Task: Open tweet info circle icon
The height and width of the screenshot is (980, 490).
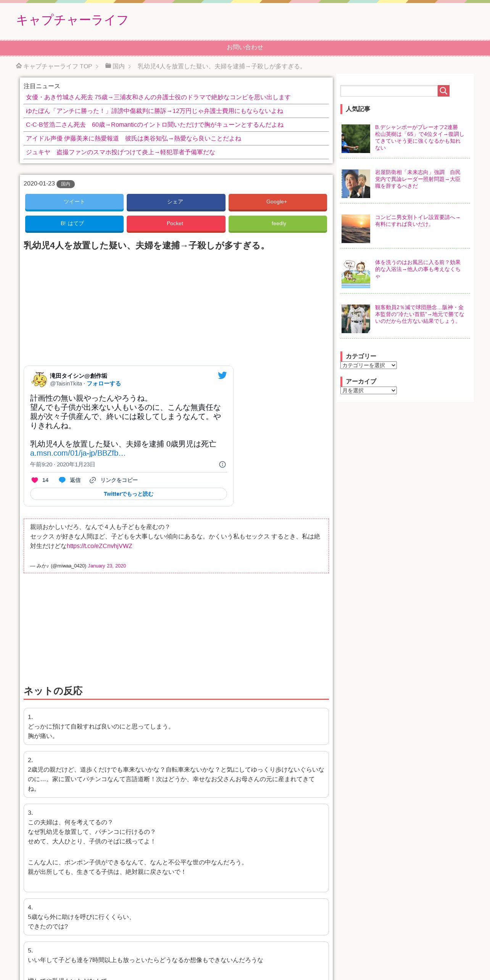Action: 222,464
